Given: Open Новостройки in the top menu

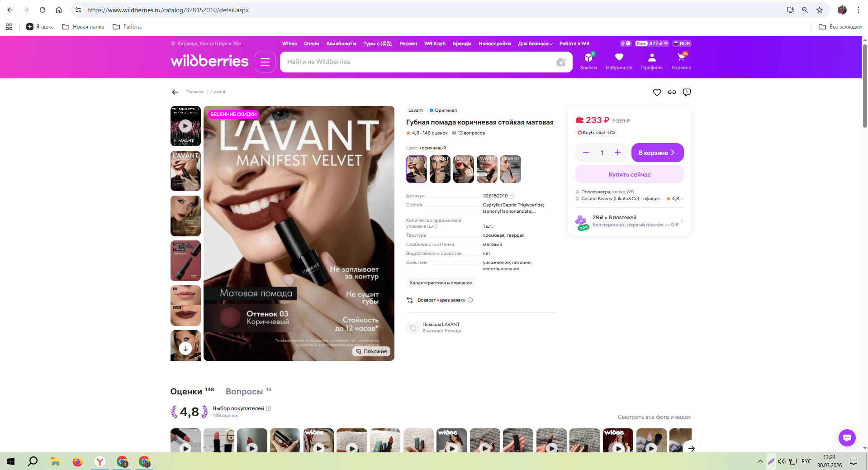Looking at the screenshot, I should click(x=494, y=44).
